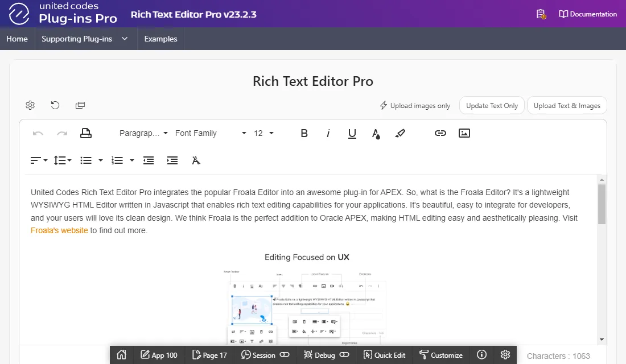
Task: Open the text color picker
Action: coord(376,133)
